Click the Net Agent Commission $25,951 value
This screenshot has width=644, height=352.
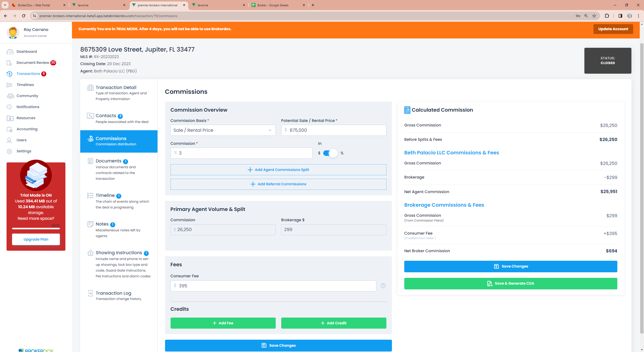pyautogui.click(x=609, y=192)
